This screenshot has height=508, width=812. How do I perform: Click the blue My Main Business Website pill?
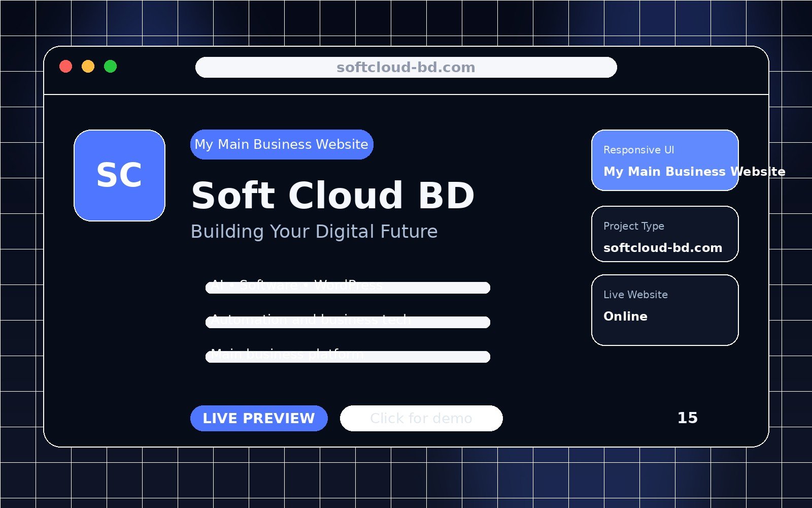pos(282,144)
